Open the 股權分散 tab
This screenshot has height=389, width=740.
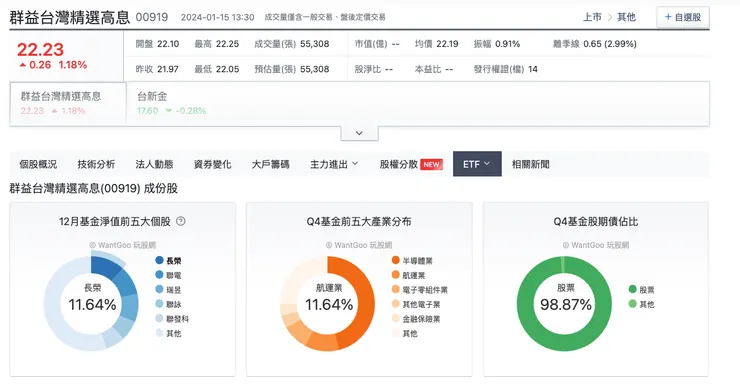411,164
